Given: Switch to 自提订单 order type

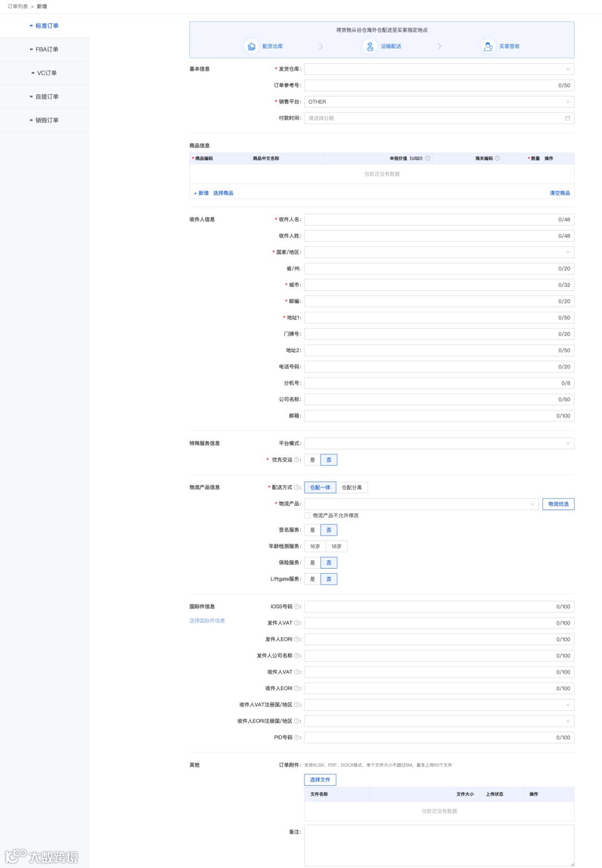Looking at the screenshot, I should point(45,96).
